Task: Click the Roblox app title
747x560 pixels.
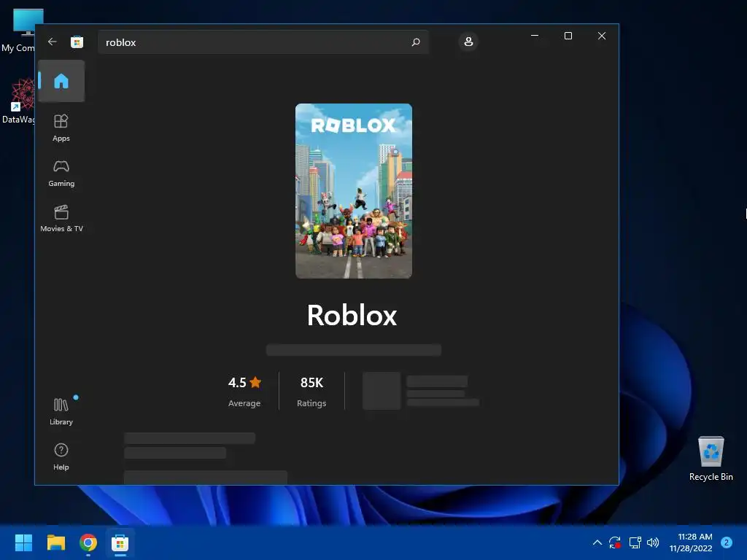Action: click(x=352, y=315)
